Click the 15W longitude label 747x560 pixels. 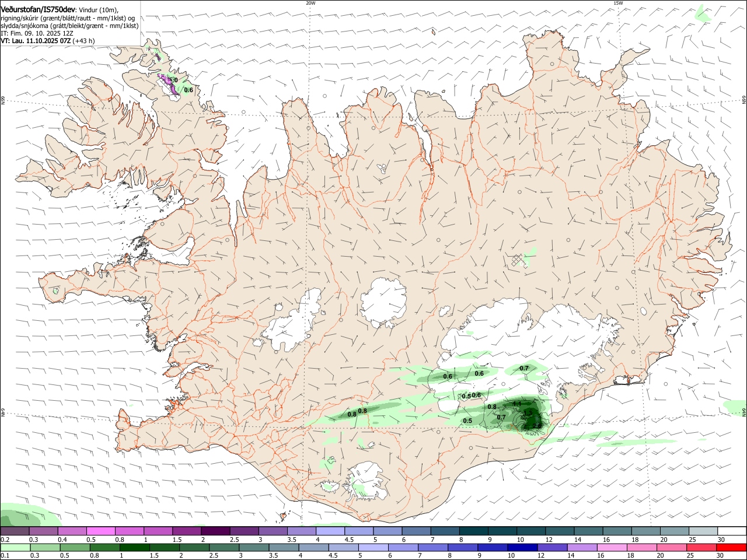tap(618, 3)
